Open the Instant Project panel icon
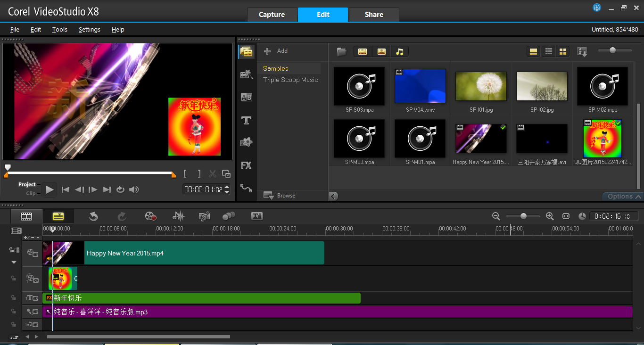This screenshot has width=644, height=345. [246, 74]
